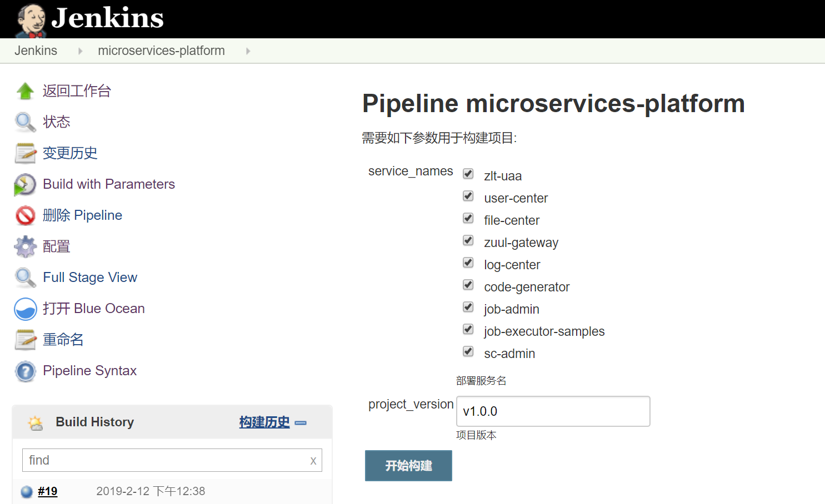The height and width of the screenshot is (504, 825).
Task: Expand the breadcrumb arrow after microservices-platform
Action: (248, 51)
